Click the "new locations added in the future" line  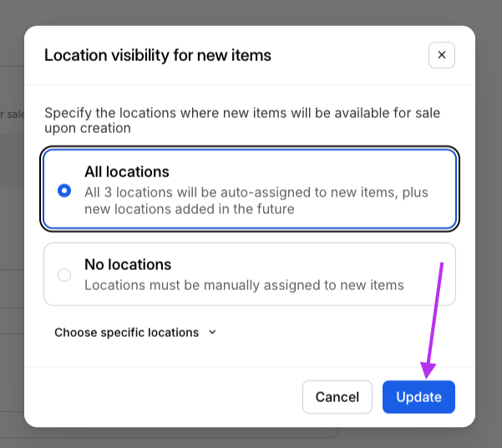189,209
